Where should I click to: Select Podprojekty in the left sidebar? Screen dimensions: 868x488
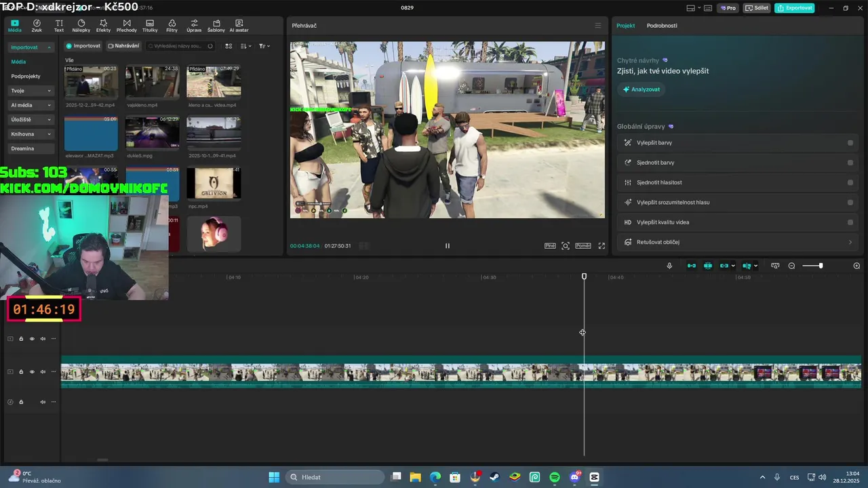26,77
